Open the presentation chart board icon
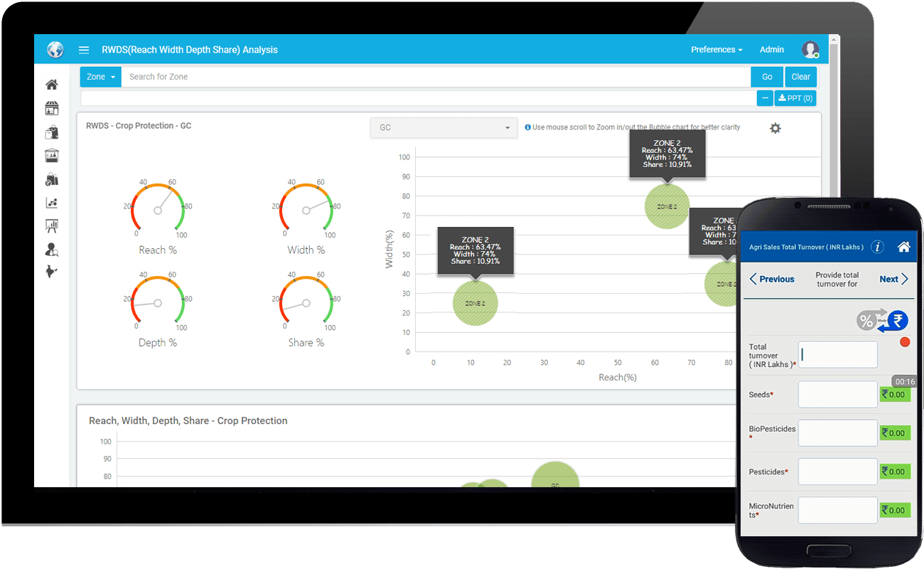Viewport: 924px width, 569px height. click(x=52, y=226)
